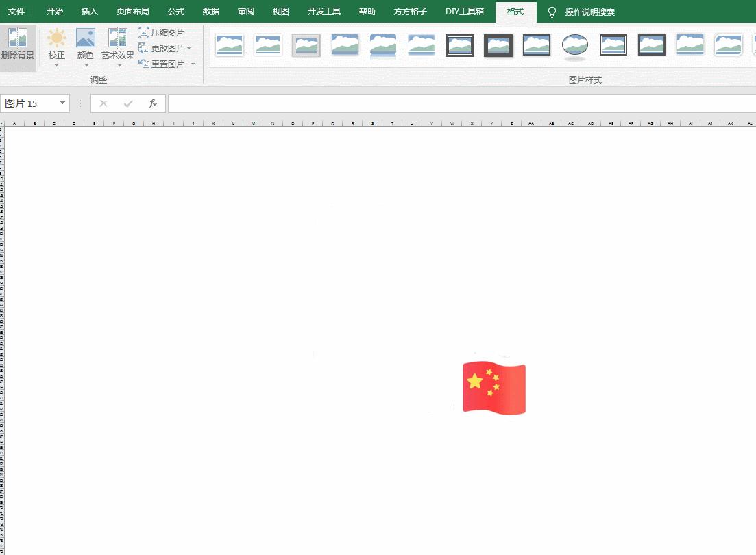Select column A header

(14, 123)
